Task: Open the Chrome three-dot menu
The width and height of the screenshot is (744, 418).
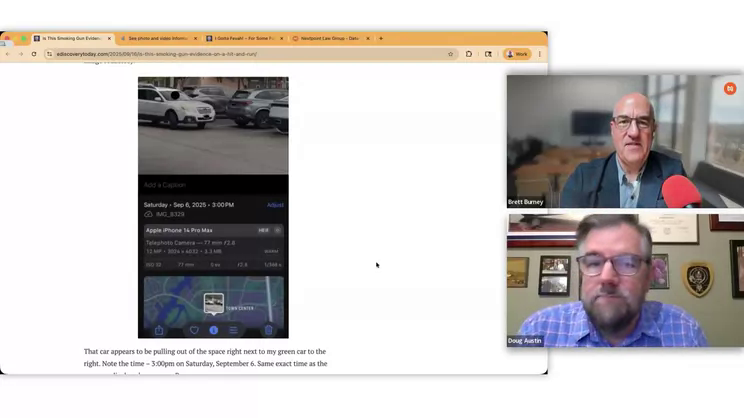Action: [540, 54]
